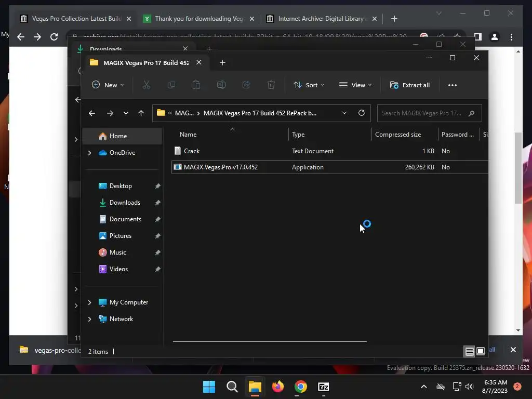Open the Chrome profile avatar icon

[495, 37]
